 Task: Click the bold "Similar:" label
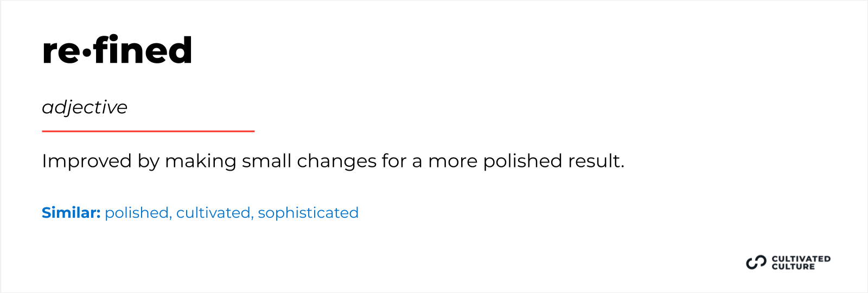[71, 213]
